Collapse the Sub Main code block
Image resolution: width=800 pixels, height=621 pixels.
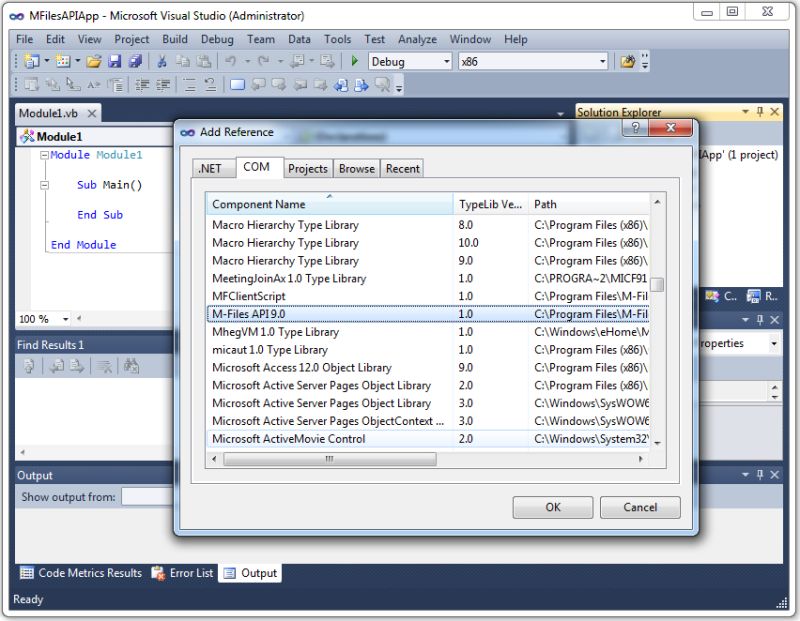(x=44, y=185)
